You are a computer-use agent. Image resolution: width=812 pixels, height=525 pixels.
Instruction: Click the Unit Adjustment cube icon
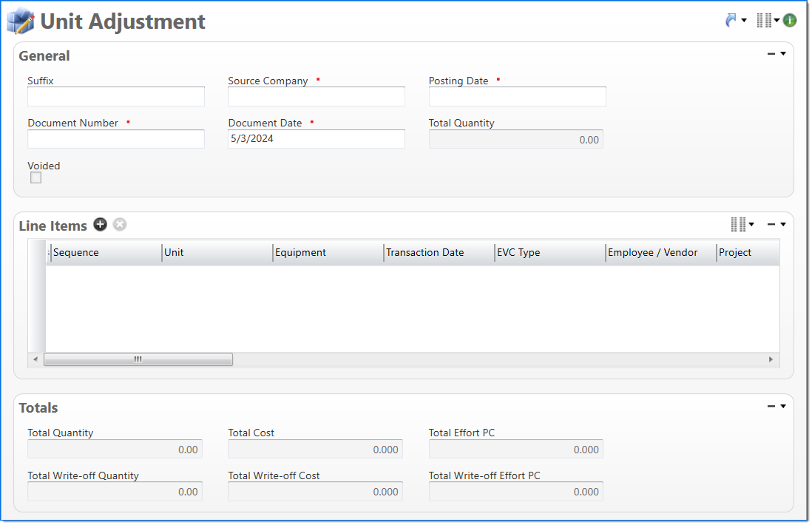(x=21, y=21)
